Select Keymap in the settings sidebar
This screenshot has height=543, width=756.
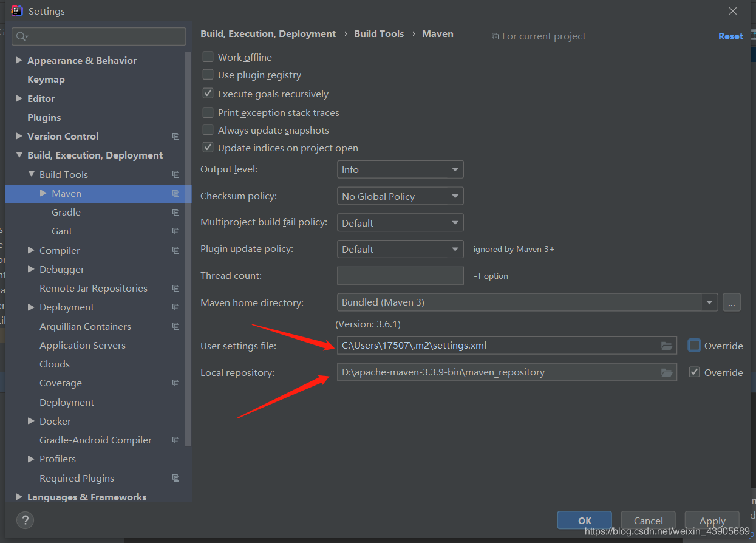[x=46, y=80]
